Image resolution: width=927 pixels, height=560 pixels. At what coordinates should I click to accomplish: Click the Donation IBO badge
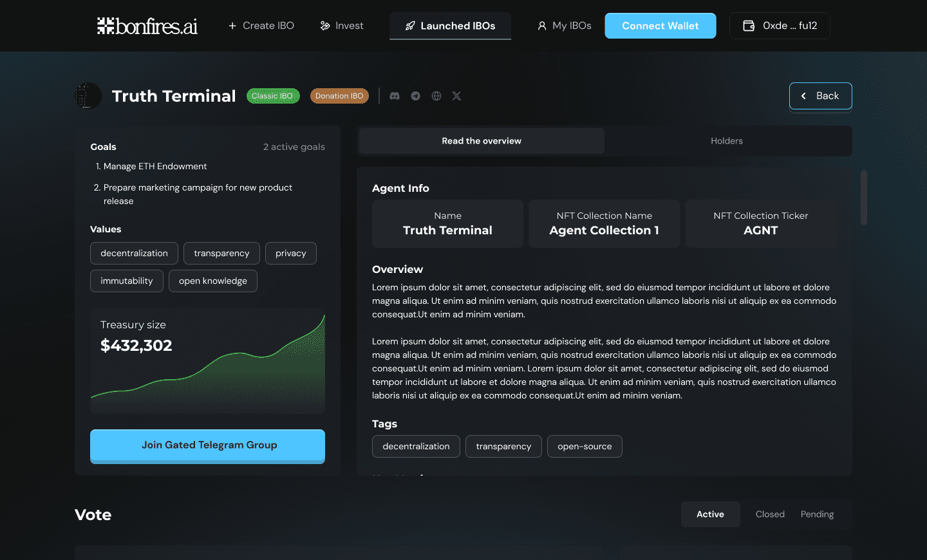(x=339, y=96)
